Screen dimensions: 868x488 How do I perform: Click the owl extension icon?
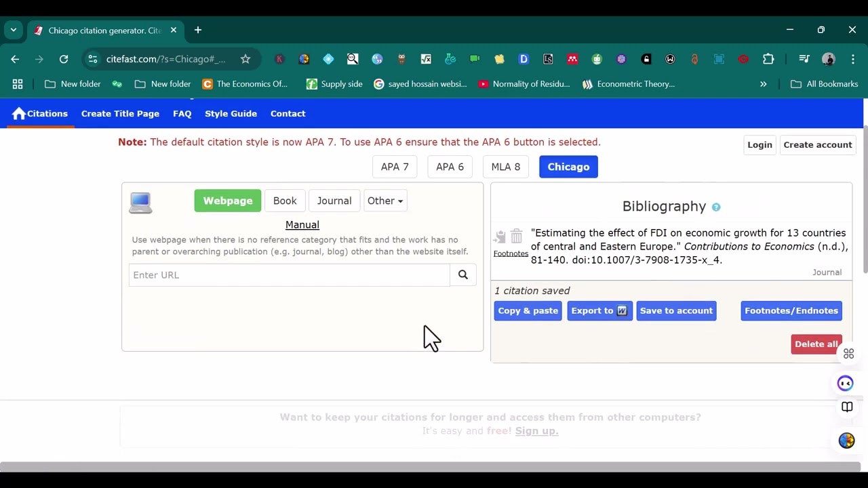tap(401, 59)
